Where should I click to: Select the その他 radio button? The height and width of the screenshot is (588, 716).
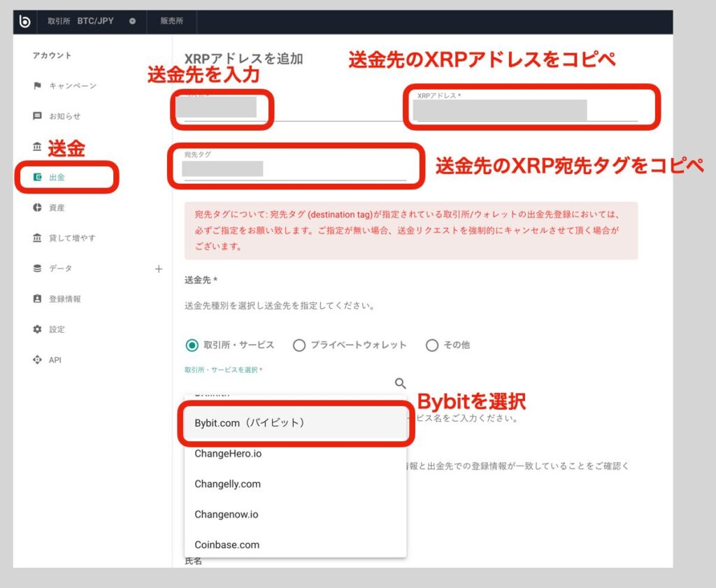tap(432, 345)
